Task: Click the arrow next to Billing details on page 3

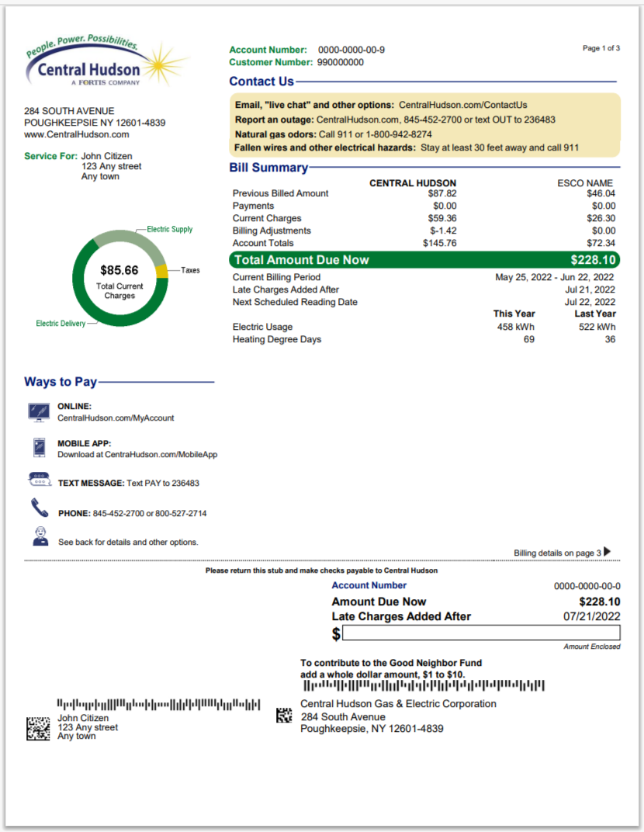Action: coord(607,551)
